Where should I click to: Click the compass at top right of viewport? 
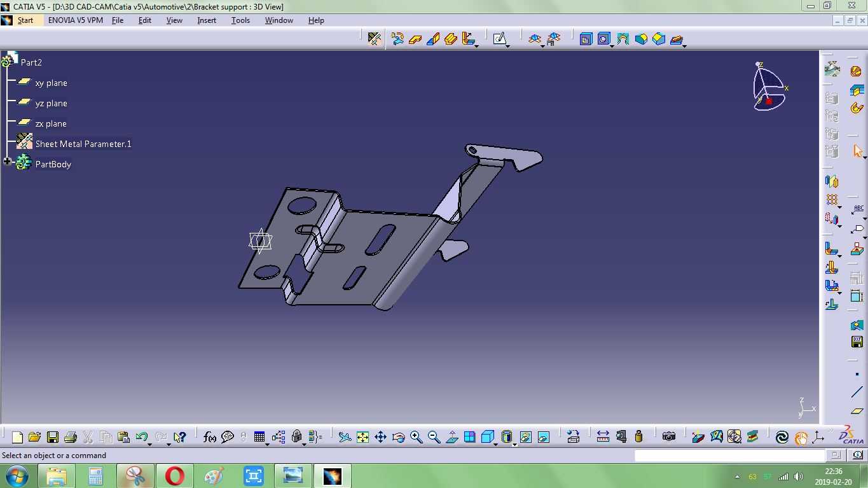tap(769, 87)
